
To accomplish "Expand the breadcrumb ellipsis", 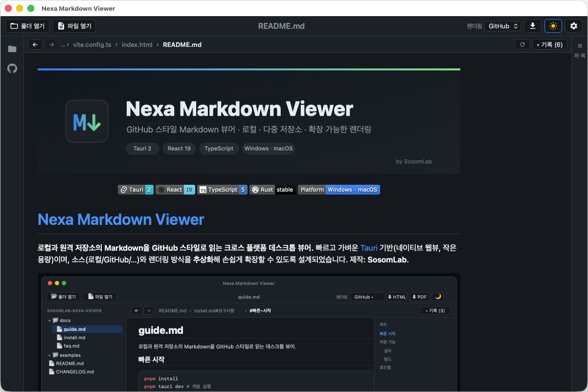I will tap(63, 44).
